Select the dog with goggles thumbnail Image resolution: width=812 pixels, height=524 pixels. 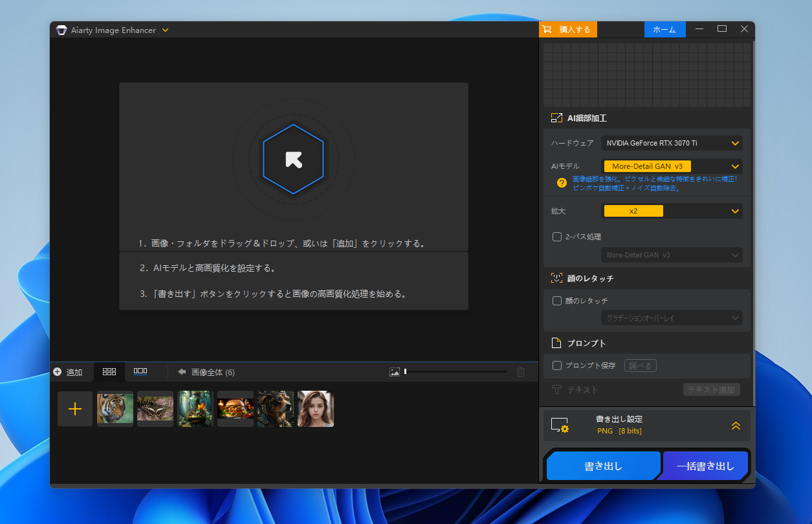pos(276,409)
